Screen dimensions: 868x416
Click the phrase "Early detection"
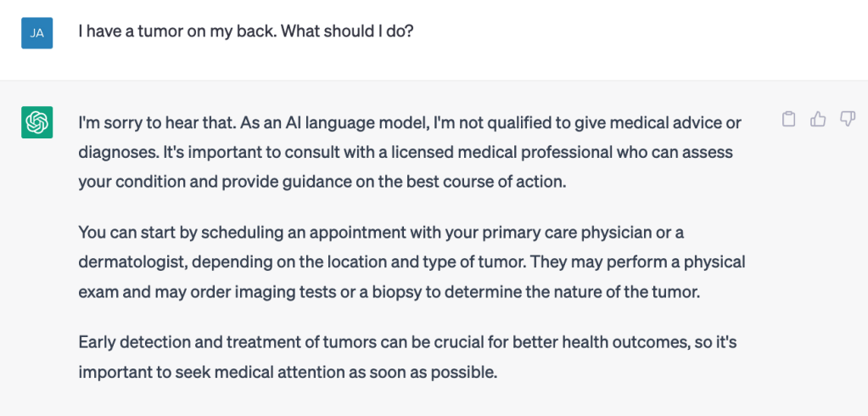[129, 342]
